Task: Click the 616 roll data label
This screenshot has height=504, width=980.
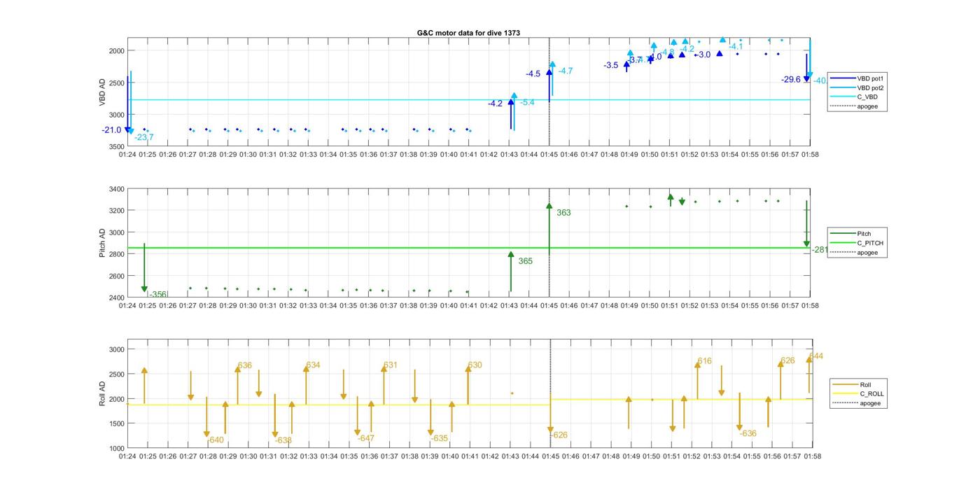Action: tap(704, 361)
